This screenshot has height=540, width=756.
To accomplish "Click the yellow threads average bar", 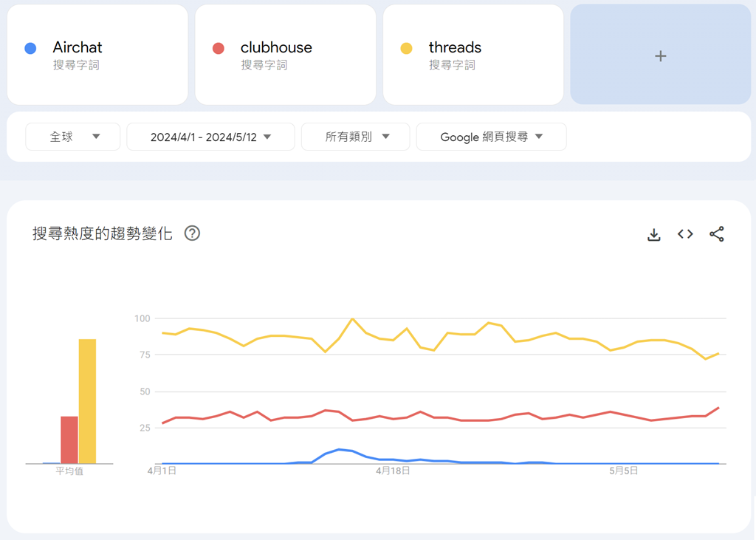I will click(x=87, y=401).
